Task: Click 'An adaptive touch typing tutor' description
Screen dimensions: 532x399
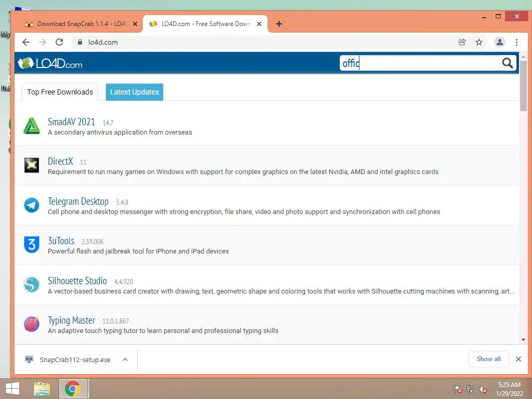Action: click(x=163, y=331)
